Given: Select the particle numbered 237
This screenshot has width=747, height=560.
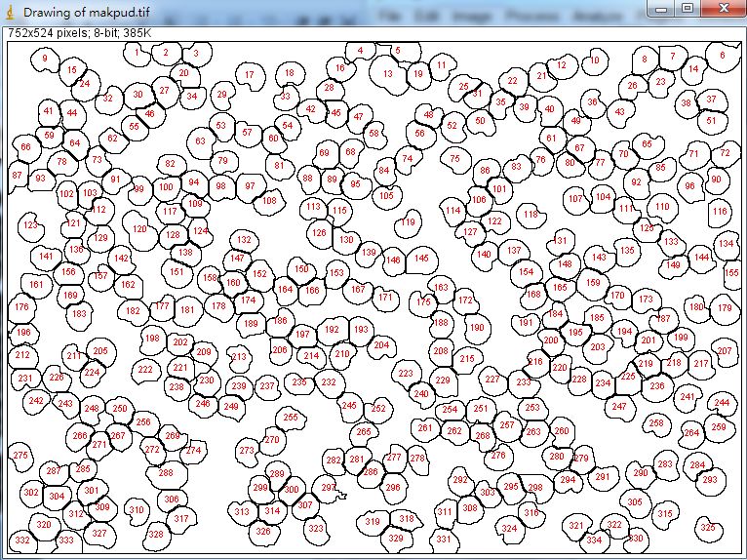Looking at the screenshot, I should 267,386.
